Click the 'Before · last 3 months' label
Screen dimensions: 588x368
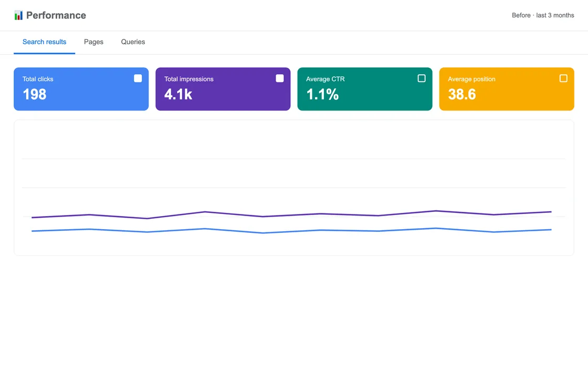(x=543, y=15)
